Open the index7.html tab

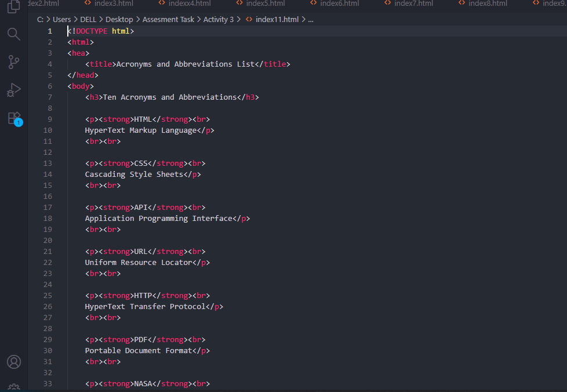(413, 3)
